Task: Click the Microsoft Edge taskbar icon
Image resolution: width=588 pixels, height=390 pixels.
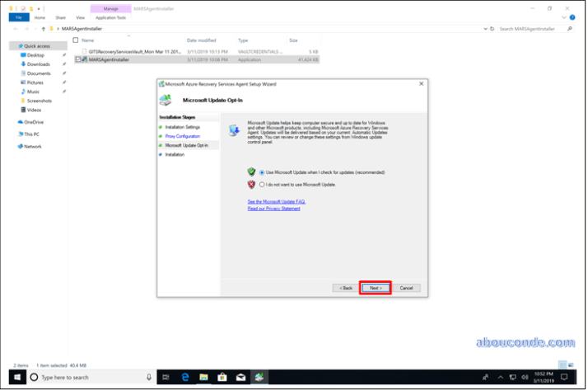Action: pyautogui.click(x=184, y=377)
